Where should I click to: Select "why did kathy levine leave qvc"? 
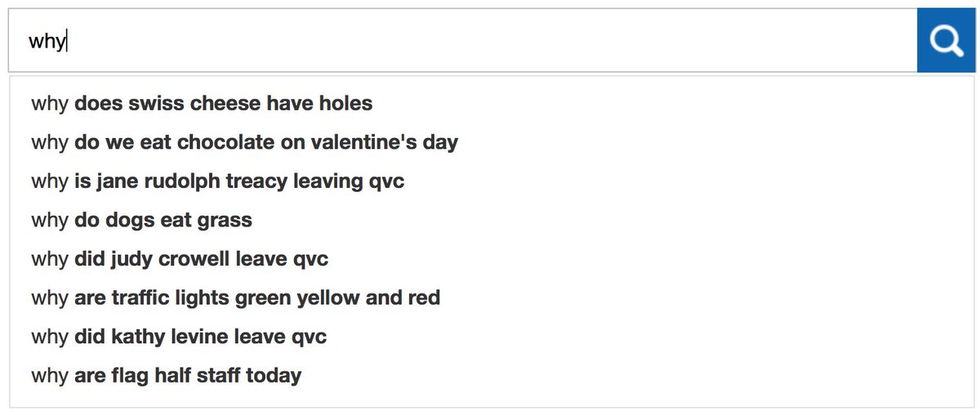point(179,337)
